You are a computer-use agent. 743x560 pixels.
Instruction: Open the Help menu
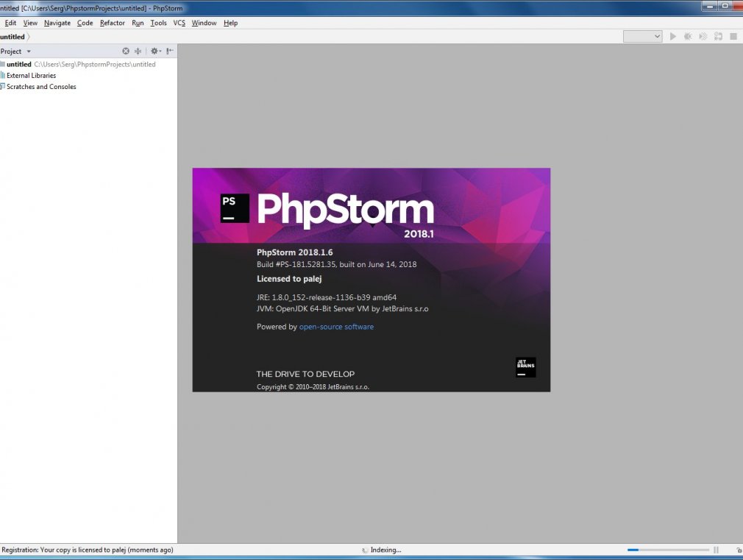point(231,23)
